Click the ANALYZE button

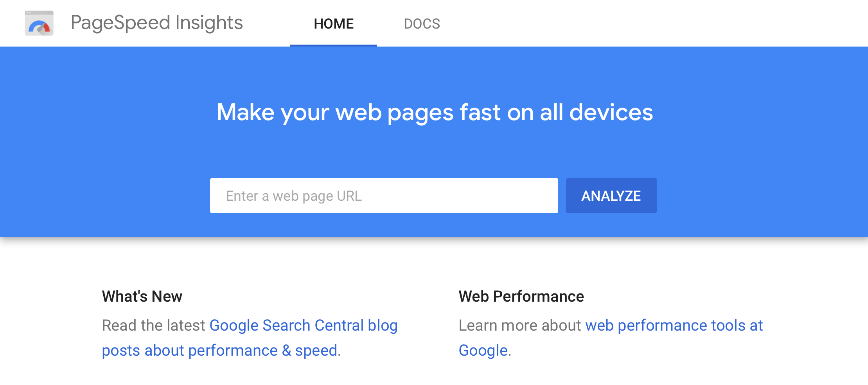pos(611,196)
